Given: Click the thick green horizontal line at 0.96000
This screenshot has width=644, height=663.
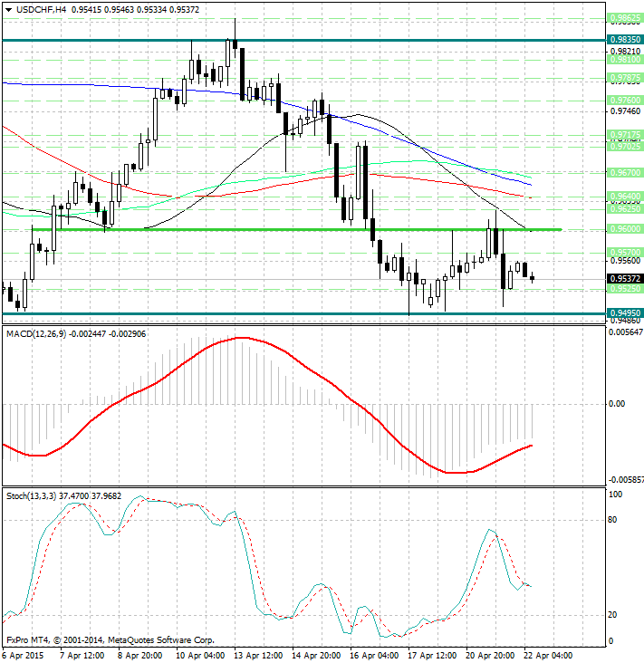Looking at the screenshot, I should pyautogui.click(x=297, y=229).
